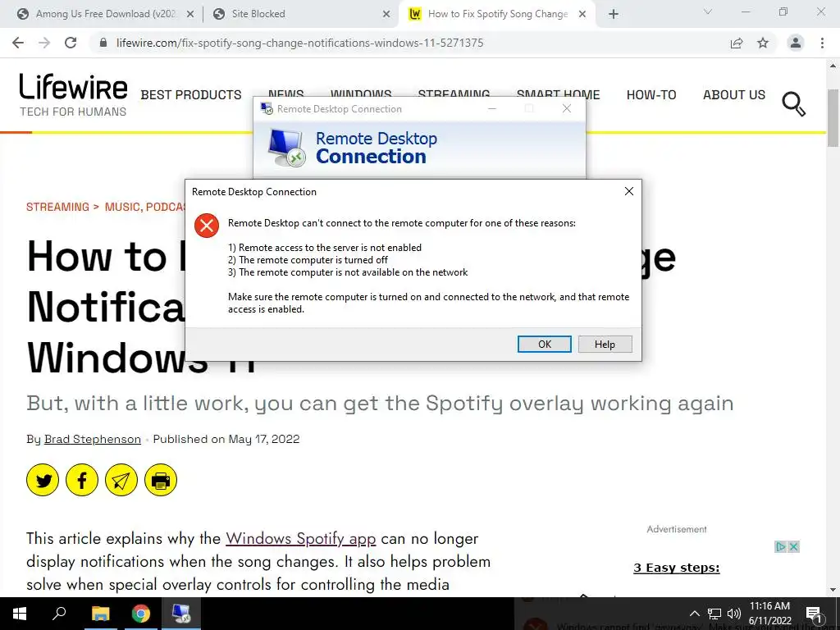Viewport: 840px width, 630px height.
Task: Open BEST PRODUCTS in the Lifewire navigation
Action: point(191,95)
